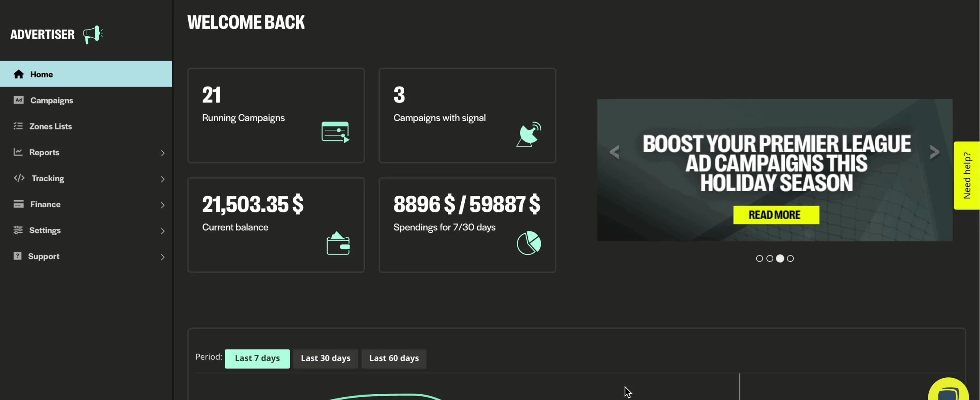Click the Current balance label

click(x=235, y=227)
